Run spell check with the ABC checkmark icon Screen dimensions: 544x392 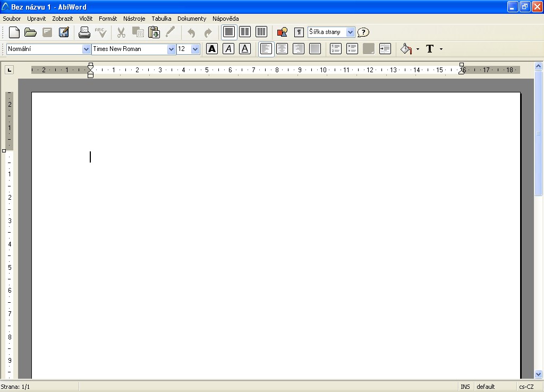pos(100,32)
